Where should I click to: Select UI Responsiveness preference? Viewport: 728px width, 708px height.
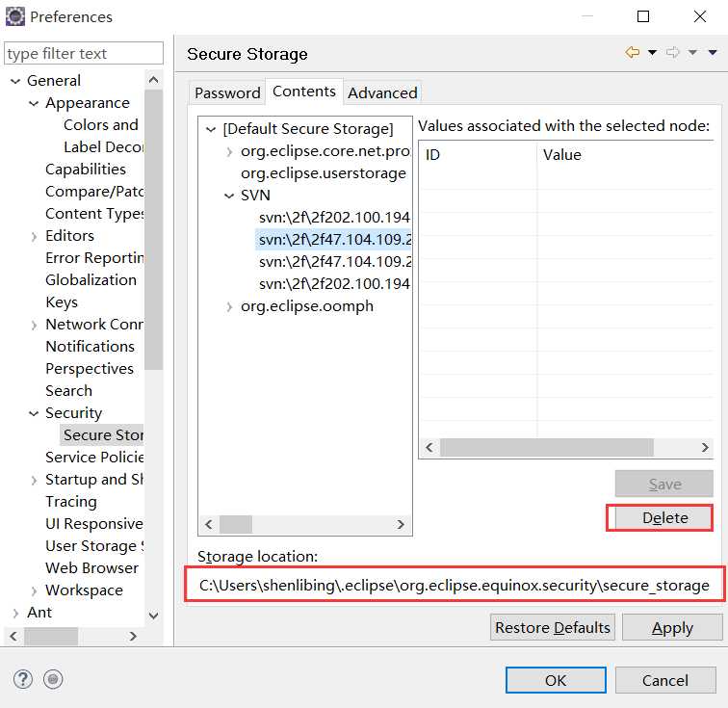[x=94, y=524]
